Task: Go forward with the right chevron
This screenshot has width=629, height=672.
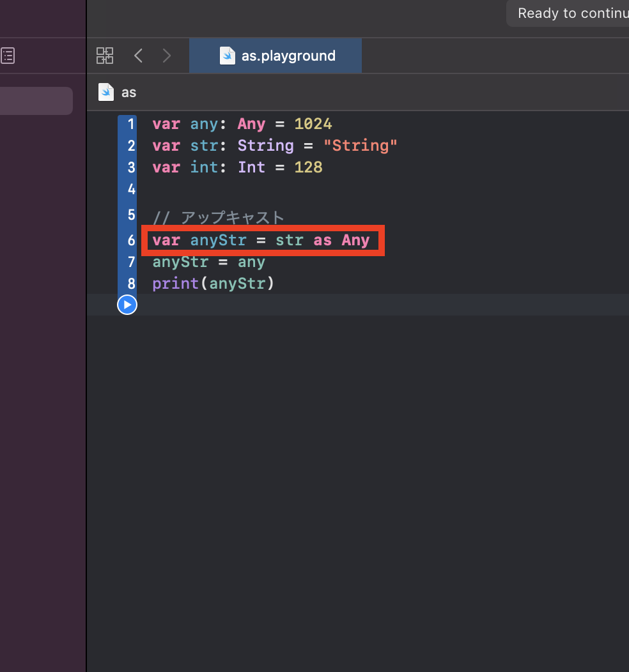Action: click(x=167, y=56)
